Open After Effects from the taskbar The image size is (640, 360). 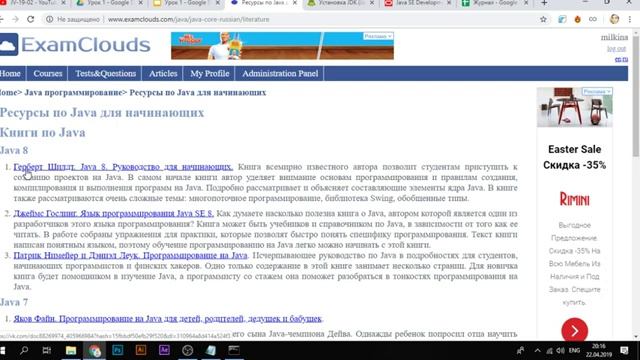pyautogui.click(x=164, y=350)
